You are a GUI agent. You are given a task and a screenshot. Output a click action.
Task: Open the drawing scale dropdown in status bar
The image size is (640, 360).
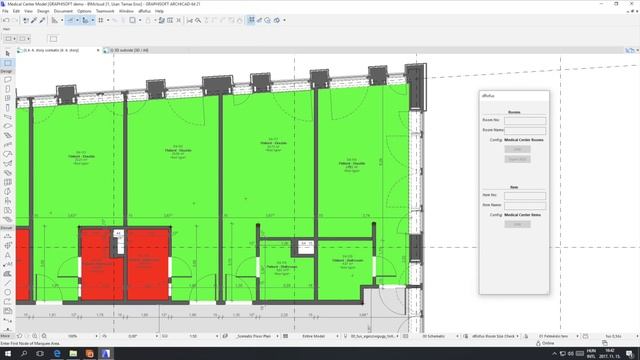click(x=217, y=336)
